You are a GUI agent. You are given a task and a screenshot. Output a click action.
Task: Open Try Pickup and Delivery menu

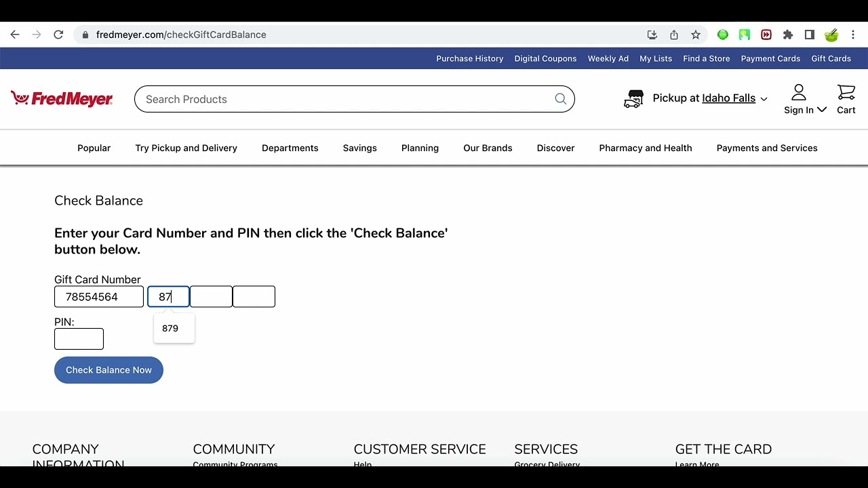click(x=186, y=148)
